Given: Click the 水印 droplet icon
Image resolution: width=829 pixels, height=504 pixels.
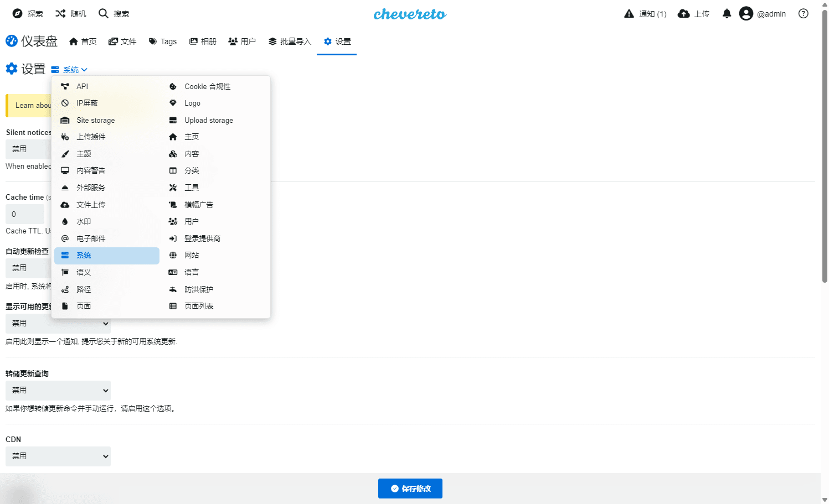Looking at the screenshot, I should click(x=65, y=221).
